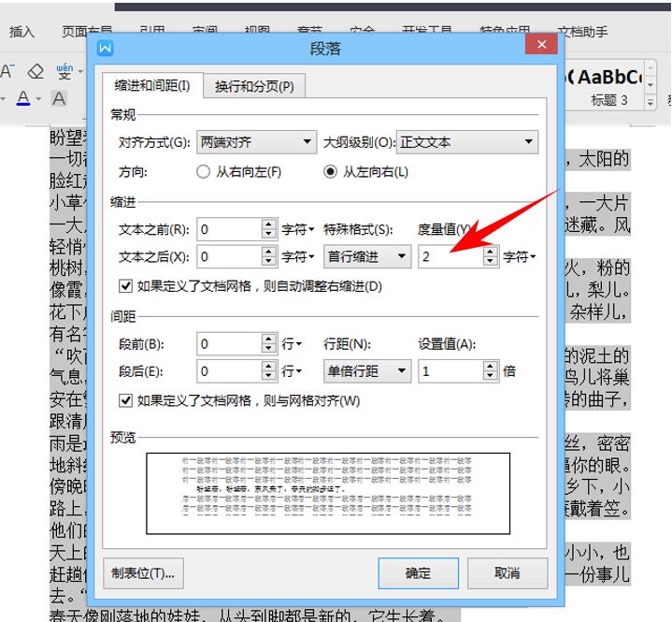The width and height of the screenshot is (672, 622).
Task: Confirm with the 确定 button
Action: click(x=419, y=573)
